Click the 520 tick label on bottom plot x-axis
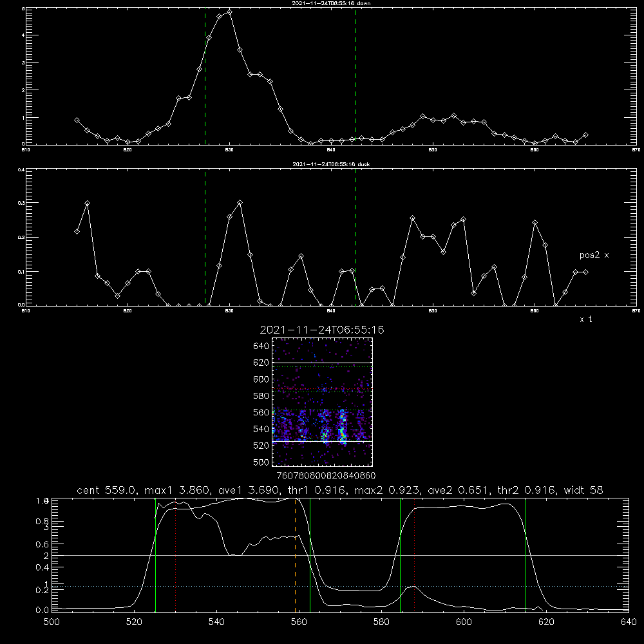This screenshot has width=644, height=644. [134, 622]
